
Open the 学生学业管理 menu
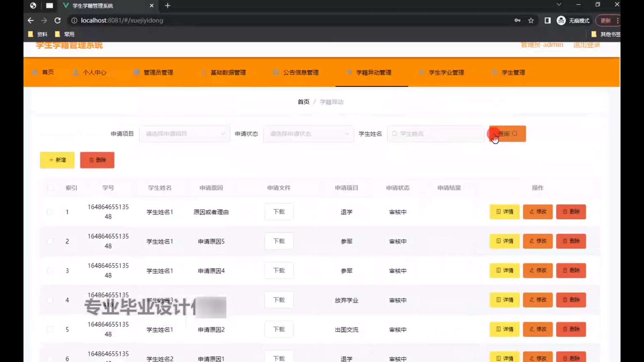(446, 72)
